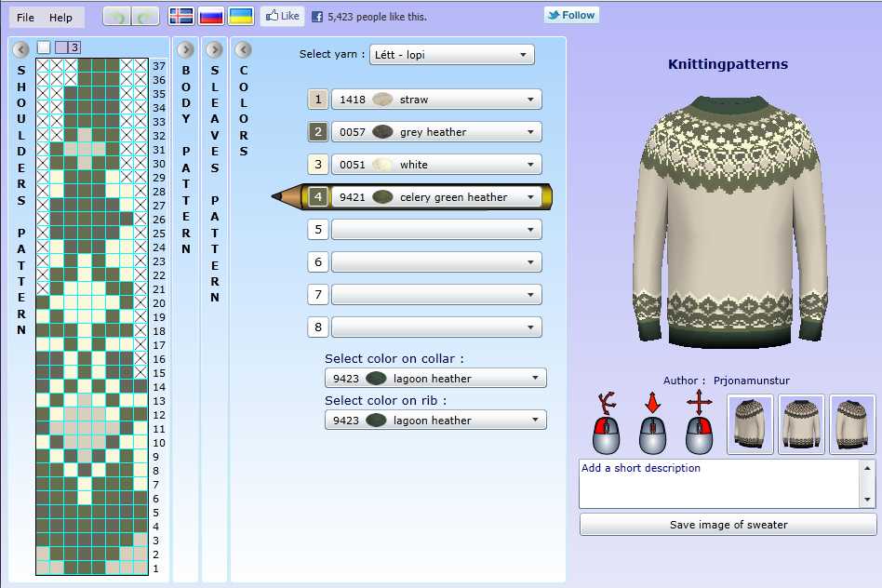Select color slot number 4 on the pencil

point(318,197)
